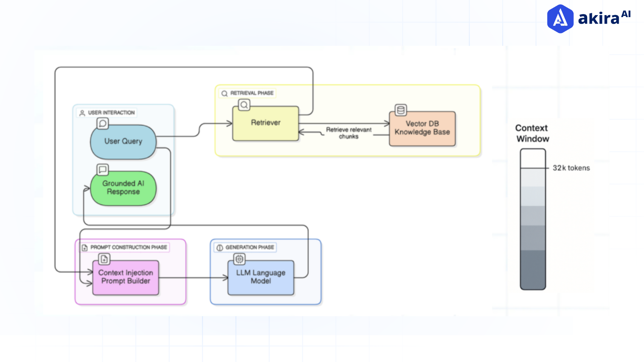Click the 32k tokens marker label
Viewport: 644px width, 362px height.
click(x=571, y=168)
